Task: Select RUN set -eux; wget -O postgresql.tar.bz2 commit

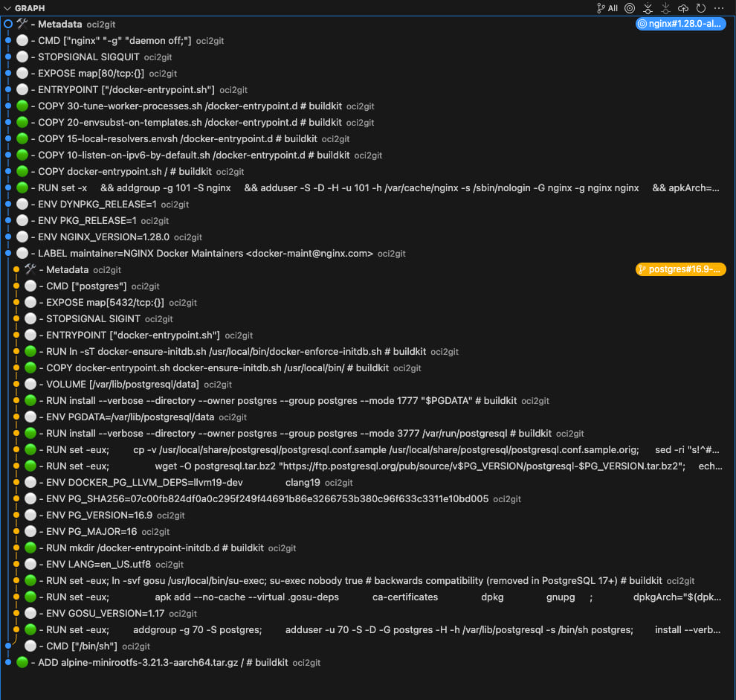Action: pyautogui.click(x=368, y=466)
